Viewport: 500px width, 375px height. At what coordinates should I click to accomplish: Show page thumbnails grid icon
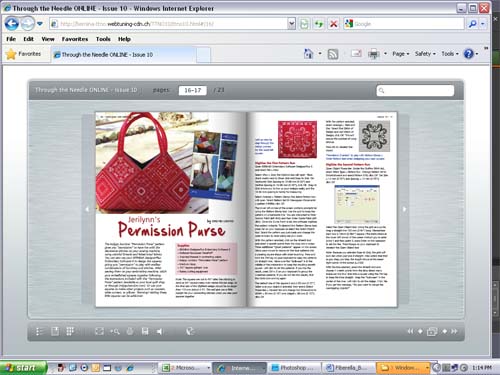click(70, 331)
